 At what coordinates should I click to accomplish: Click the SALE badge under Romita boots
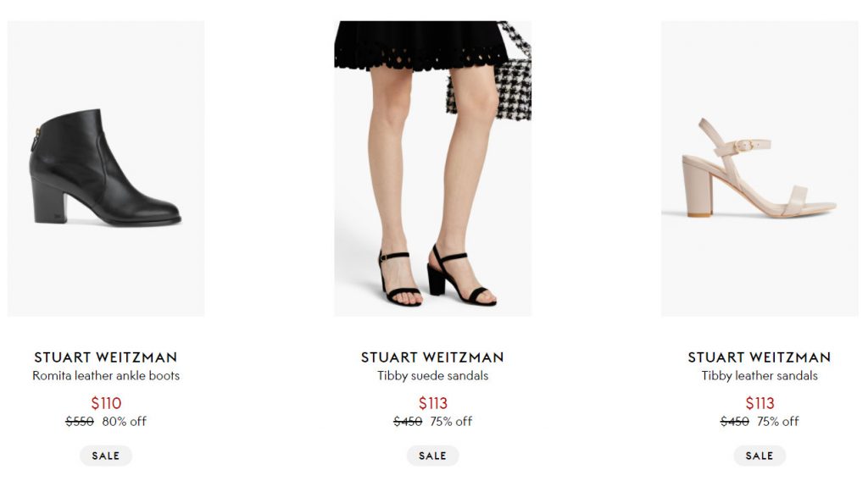click(106, 456)
